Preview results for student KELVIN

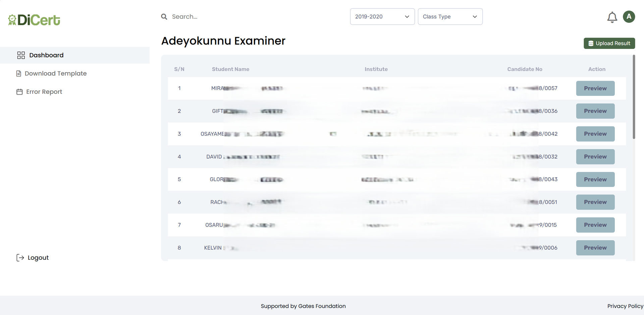(x=595, y=248)
